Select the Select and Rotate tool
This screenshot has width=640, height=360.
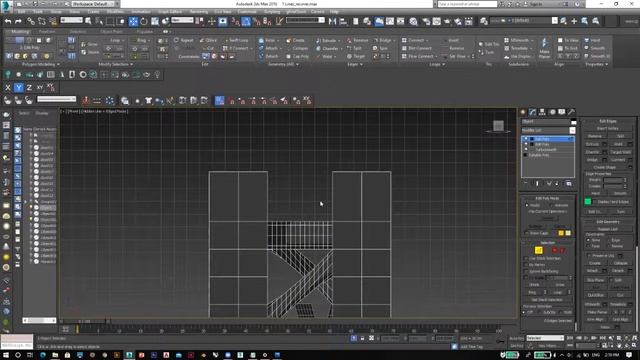click(144, 21)
